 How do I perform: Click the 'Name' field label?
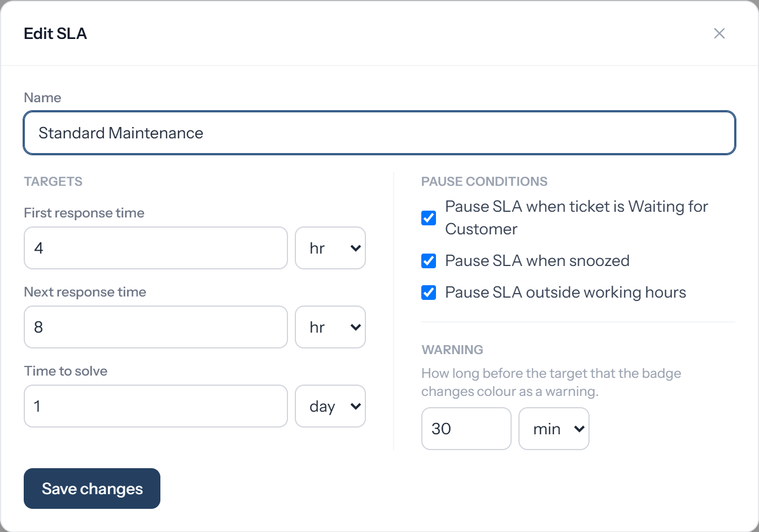point(42,98)
